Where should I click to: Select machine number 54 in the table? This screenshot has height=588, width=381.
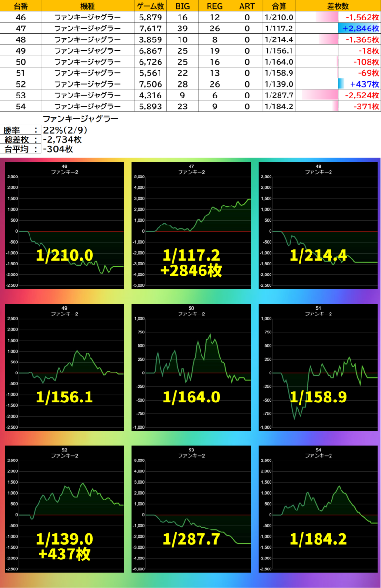pyautogui.click(x=21, y=106)
